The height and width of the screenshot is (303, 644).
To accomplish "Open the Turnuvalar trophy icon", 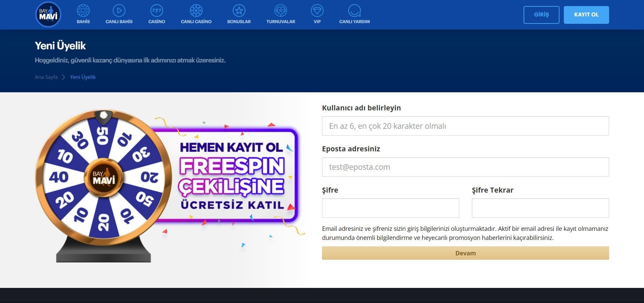I will 281,11.
